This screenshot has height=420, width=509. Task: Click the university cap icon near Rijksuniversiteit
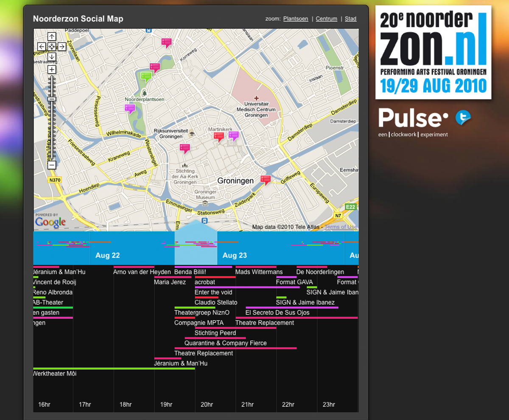192,134
